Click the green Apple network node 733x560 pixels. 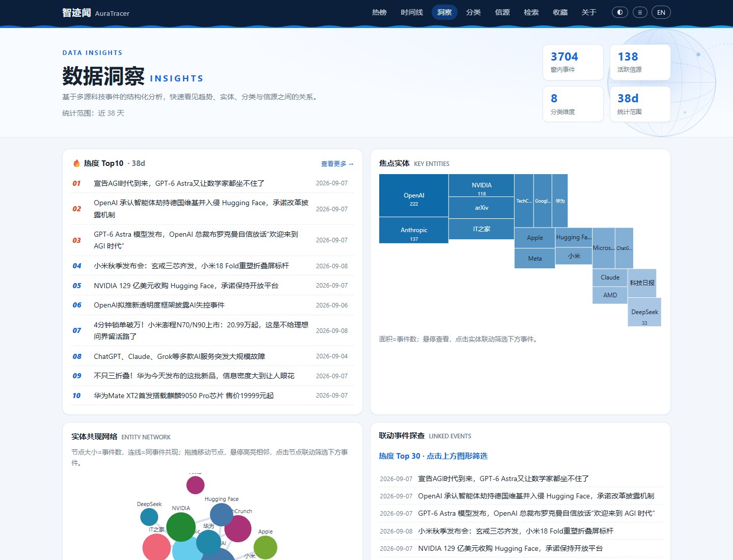click(265, 547)
